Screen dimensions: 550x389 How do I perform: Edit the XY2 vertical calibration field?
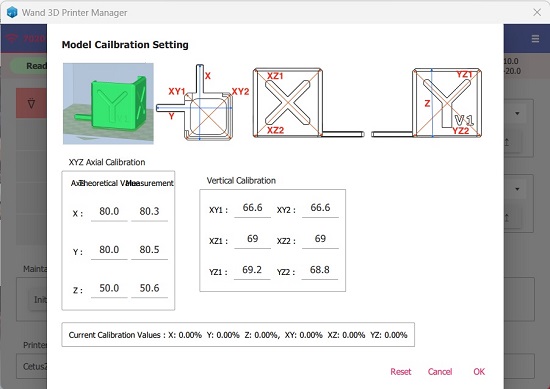point(320,208)
